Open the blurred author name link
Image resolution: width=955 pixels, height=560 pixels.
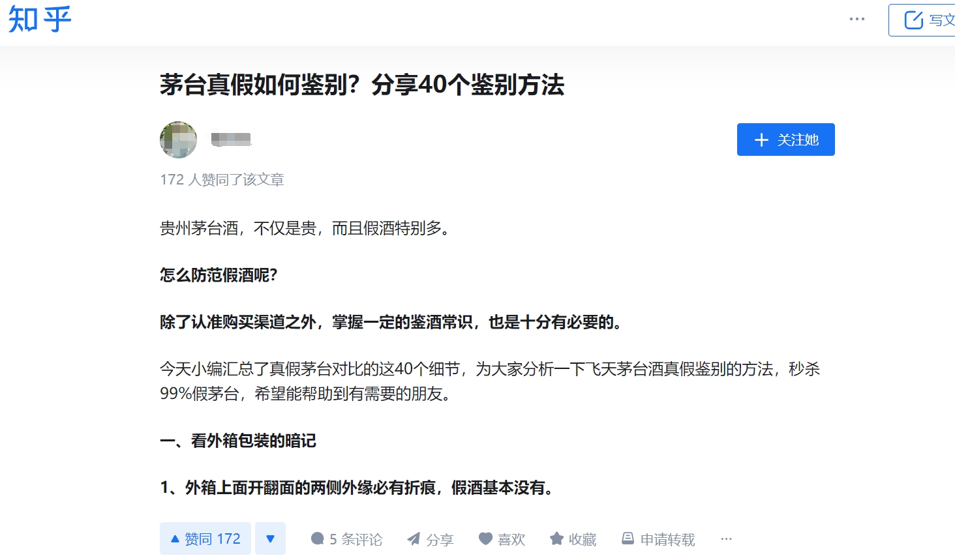click(x=231, y=140)
